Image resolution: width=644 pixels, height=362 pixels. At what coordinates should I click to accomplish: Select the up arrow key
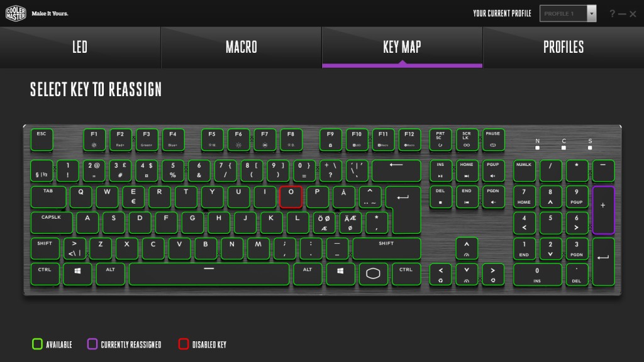click(467, 248)
